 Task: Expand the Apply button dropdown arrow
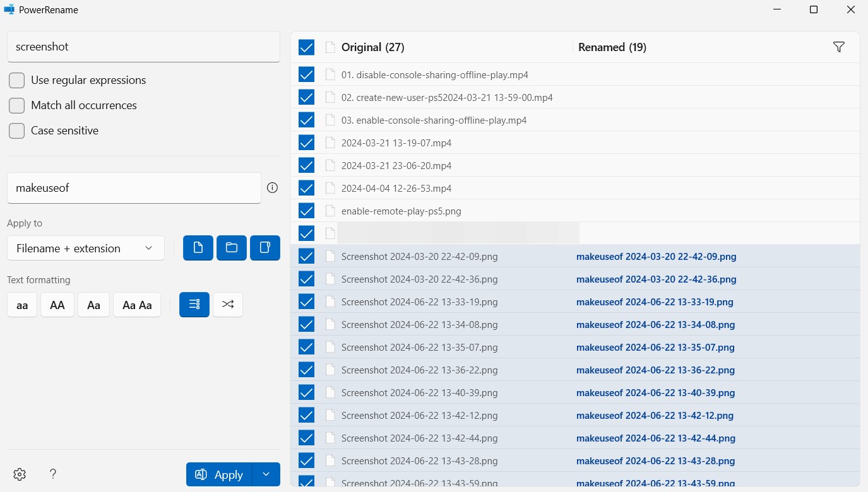click(x=266, y=474)
